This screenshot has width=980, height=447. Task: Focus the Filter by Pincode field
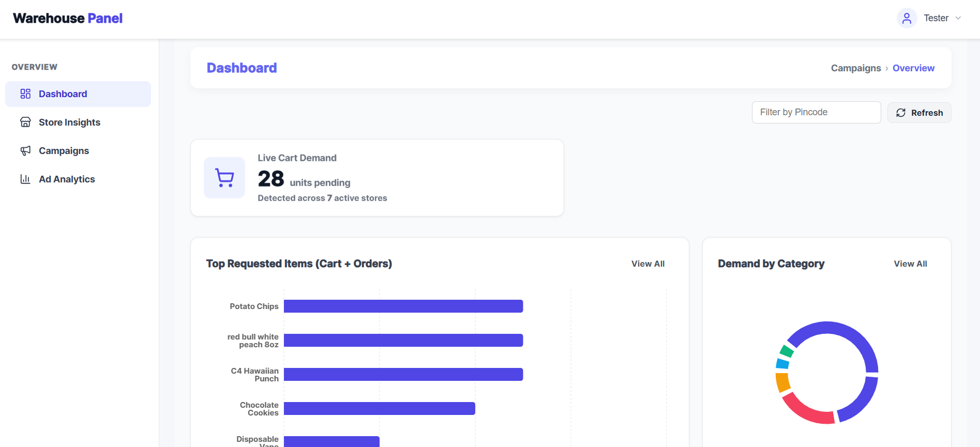click(x=816, y=113)
